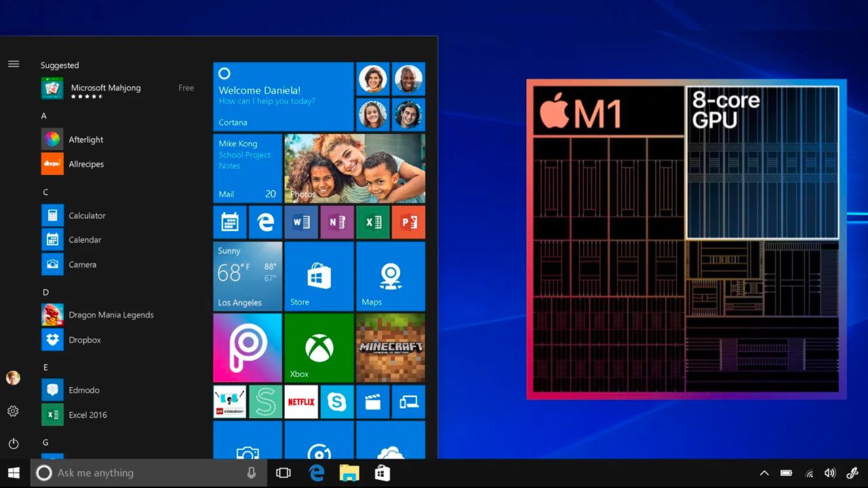Open File Explorer from the taskbar
This screenshot has width=868, height=488.
click(x=349, y=473)
